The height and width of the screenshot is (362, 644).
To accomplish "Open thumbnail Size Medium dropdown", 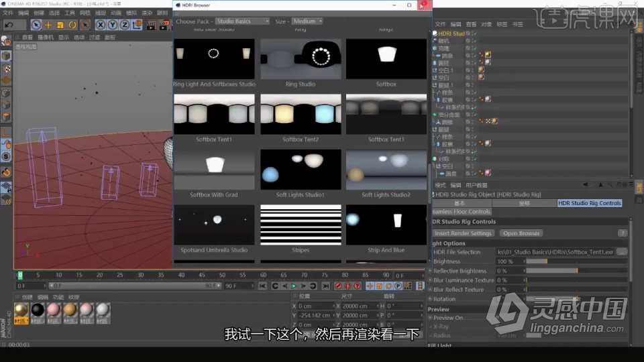I will pyautogui.click(x=307, y=21).
